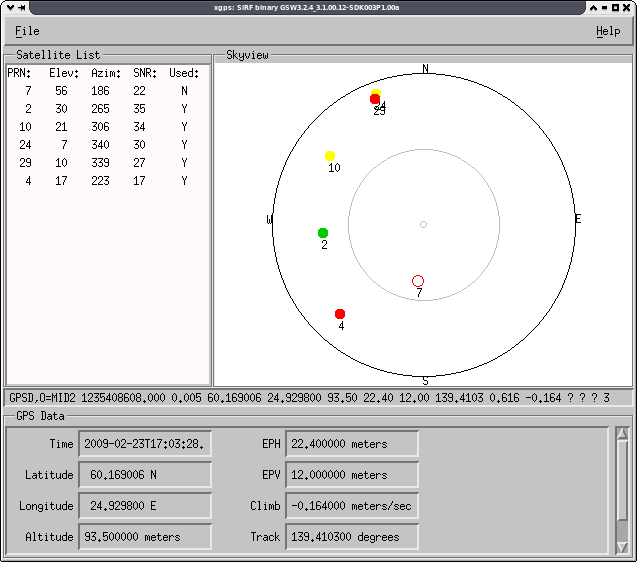Select PRN 24 row in satellite list
This screenshot has height=562, width=637.
[x=108, y=145]
